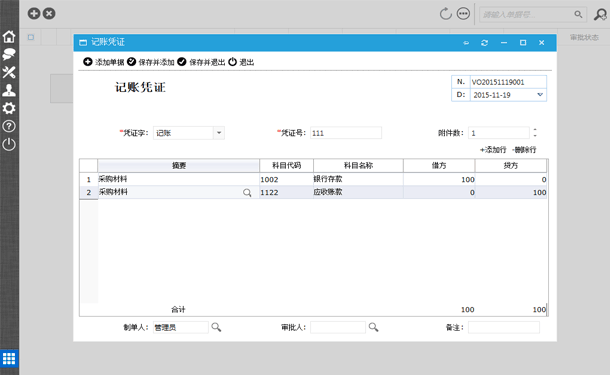Click 添加单据 toolbar button

(x=103, y=62)
